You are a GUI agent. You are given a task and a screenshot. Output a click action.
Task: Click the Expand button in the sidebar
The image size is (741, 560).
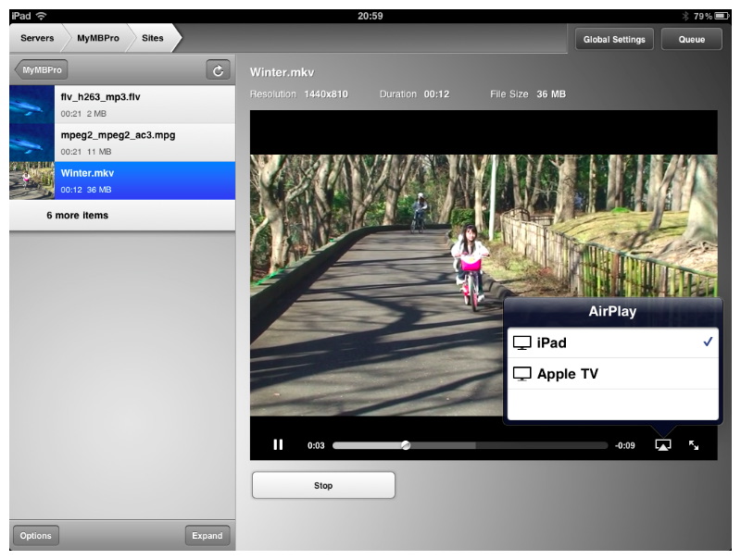point(207,535)
